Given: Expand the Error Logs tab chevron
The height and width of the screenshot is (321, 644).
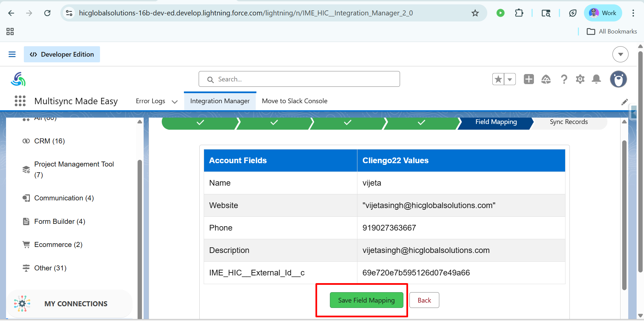Looking at the screenshot, I should click(x=175, y=102).
